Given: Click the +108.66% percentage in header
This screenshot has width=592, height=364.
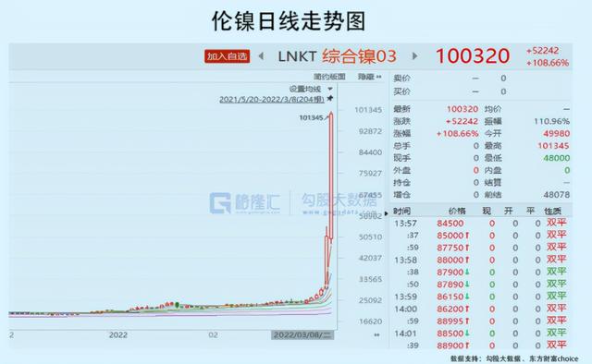Looking at the screenshot, I should tap(548, 63).
